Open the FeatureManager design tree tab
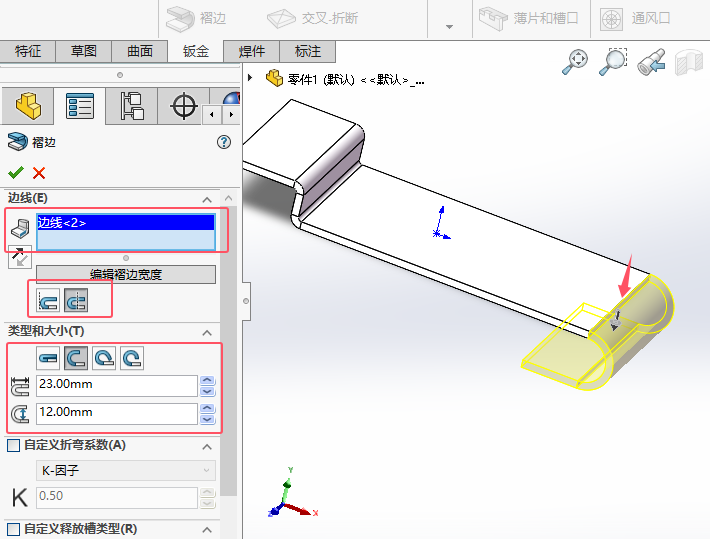Viewport: 710px width, 539px height. click(x=28, y=106)
